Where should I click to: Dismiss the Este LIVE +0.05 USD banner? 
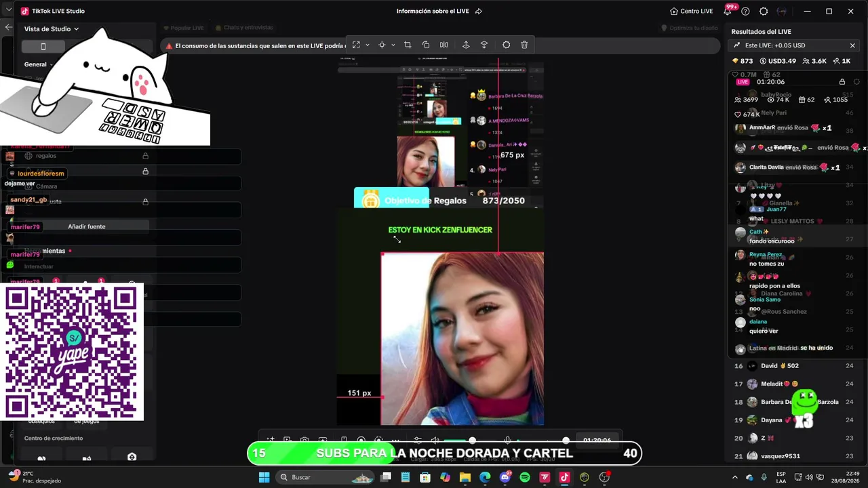pos(852,45)
